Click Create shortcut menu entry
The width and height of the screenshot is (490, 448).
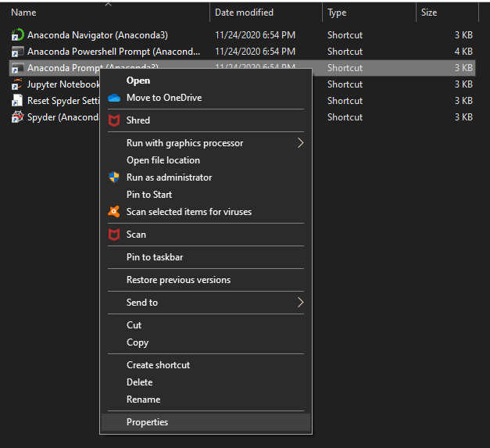(158, 365)
